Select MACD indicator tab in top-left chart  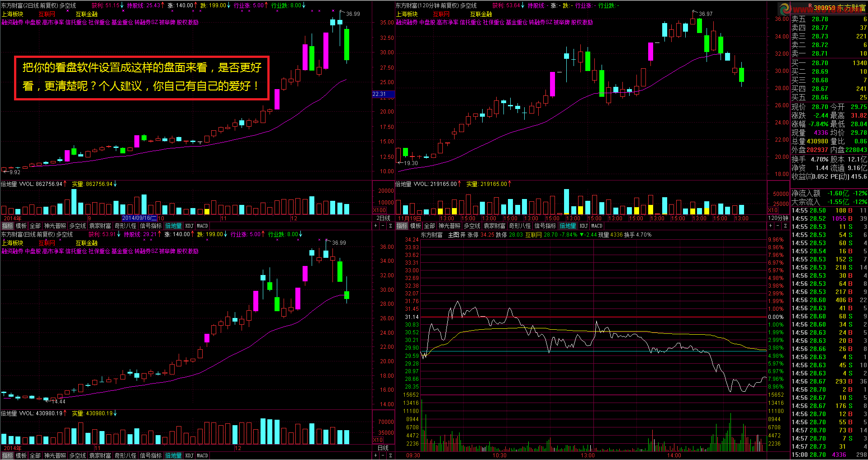(x=202, y=226)
